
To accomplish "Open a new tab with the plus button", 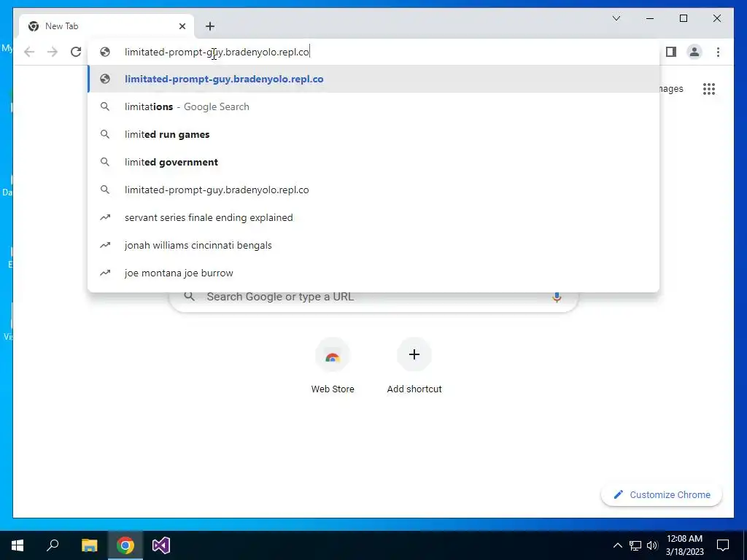I will [x=210, y=26].
